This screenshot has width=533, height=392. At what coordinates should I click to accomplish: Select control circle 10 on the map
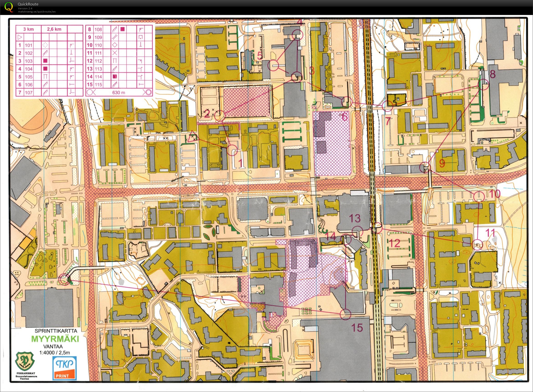[x=479, y=196]
